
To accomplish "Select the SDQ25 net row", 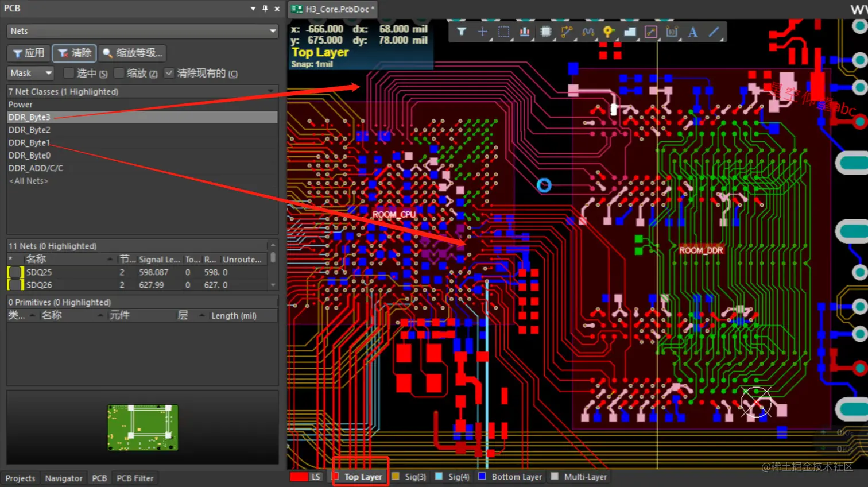I will pos(137,272).
